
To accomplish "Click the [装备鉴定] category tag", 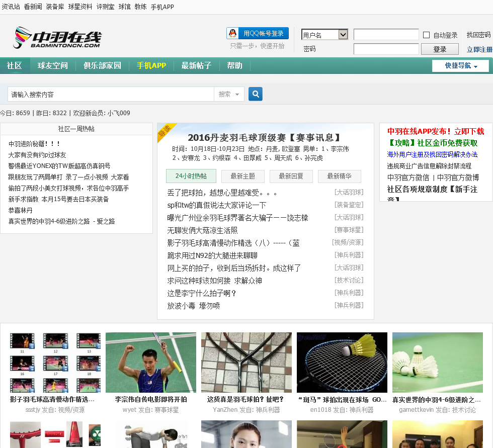I will (349, 205).
